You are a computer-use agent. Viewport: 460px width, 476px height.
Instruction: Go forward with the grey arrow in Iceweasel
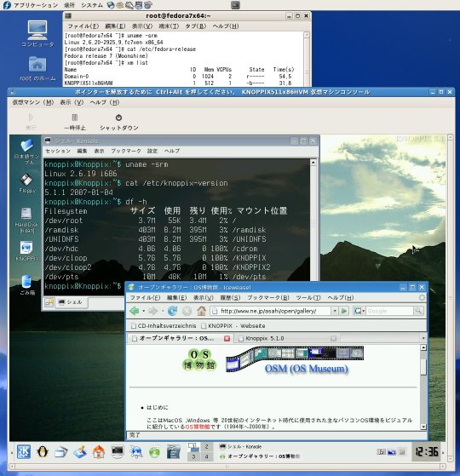(x=153, y=311)
